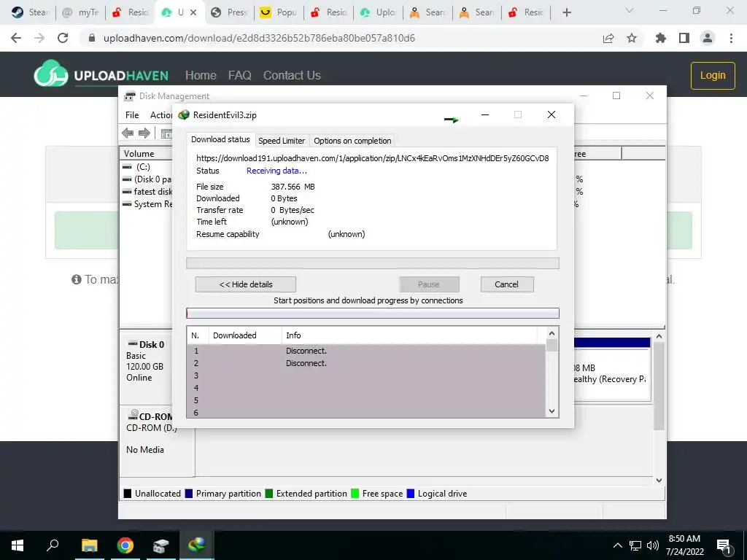Click the Volume column header
The height and width of the screenshot is (560, 747).
(146, 153)
